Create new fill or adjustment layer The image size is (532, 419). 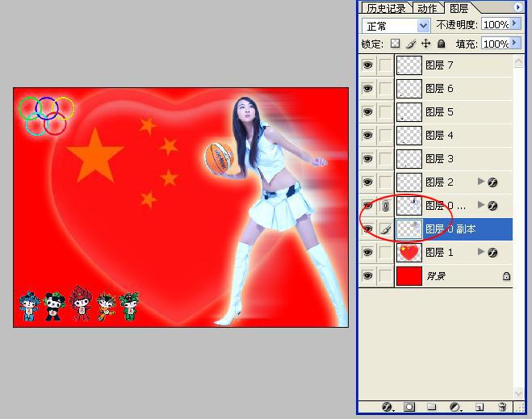[x=455, y=407]
